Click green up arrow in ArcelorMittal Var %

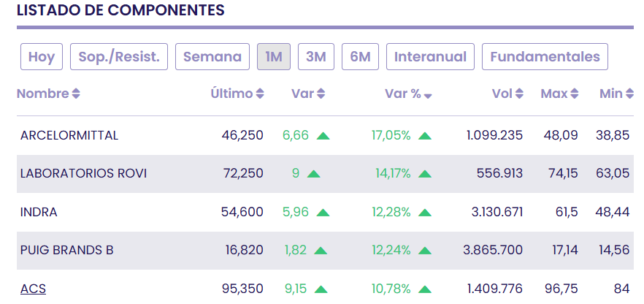(x=425, y=136)
